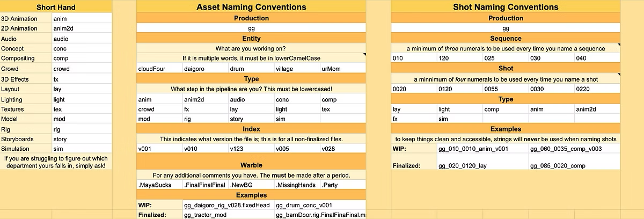Image resolution: width=644 pixels, height=219 pixels.
Task: Click the "gg_drum_conc_v001" example cell
Action: [x=320, y=205]
